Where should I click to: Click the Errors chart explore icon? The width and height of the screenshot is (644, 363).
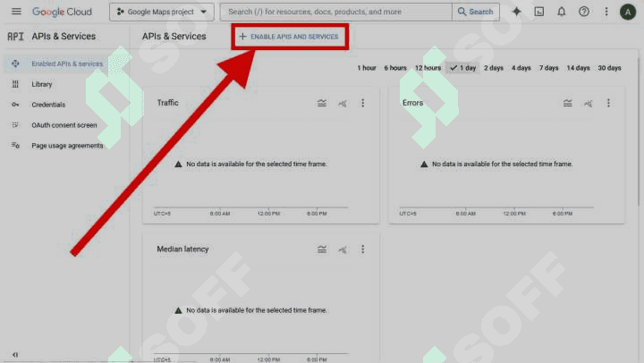589,103
